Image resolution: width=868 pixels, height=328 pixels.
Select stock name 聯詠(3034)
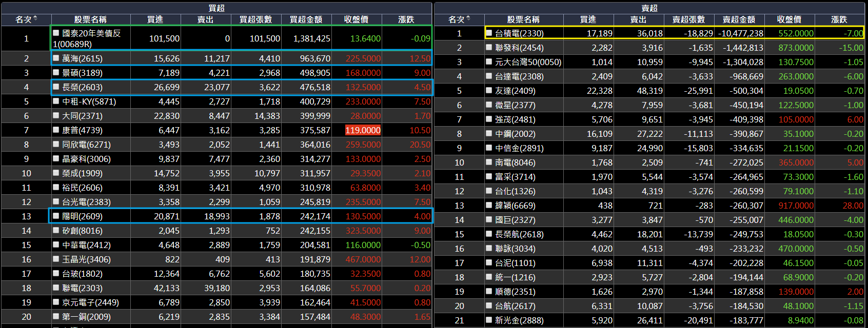point(515,249)
